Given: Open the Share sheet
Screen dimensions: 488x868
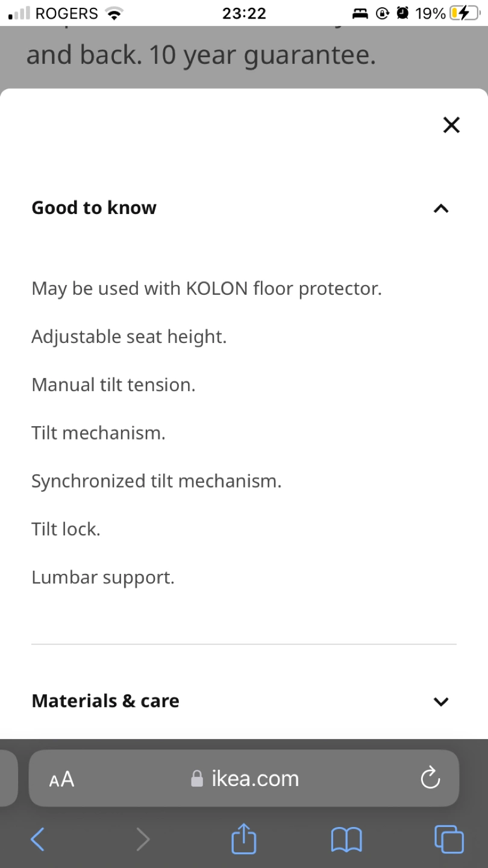Looking at the screenshot, I should point(244,838).
